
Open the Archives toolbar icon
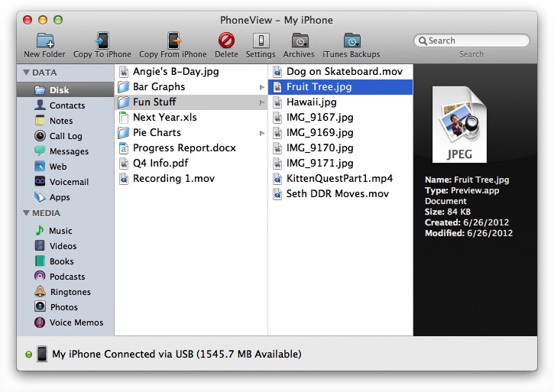coord(299,40)
